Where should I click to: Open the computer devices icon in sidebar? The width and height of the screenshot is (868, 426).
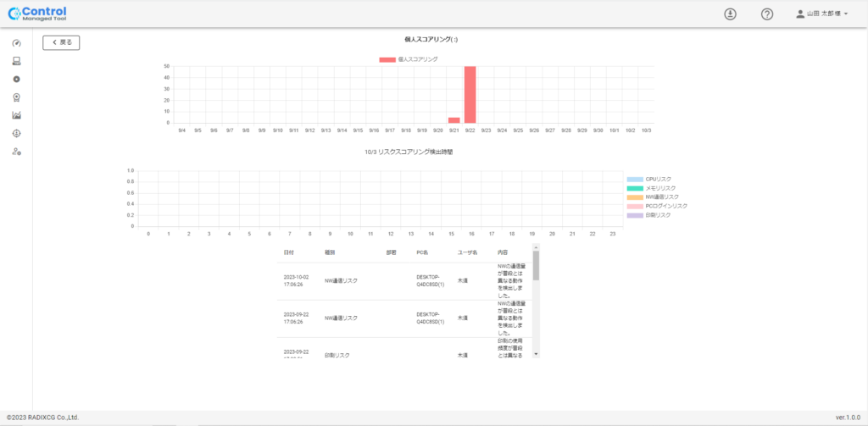(x=17, y=61)
